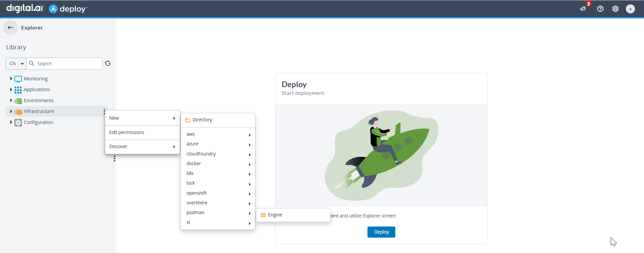644x253 pixels.
Task: Expand the Applications tree node
Action: click(x=11, y=89)
